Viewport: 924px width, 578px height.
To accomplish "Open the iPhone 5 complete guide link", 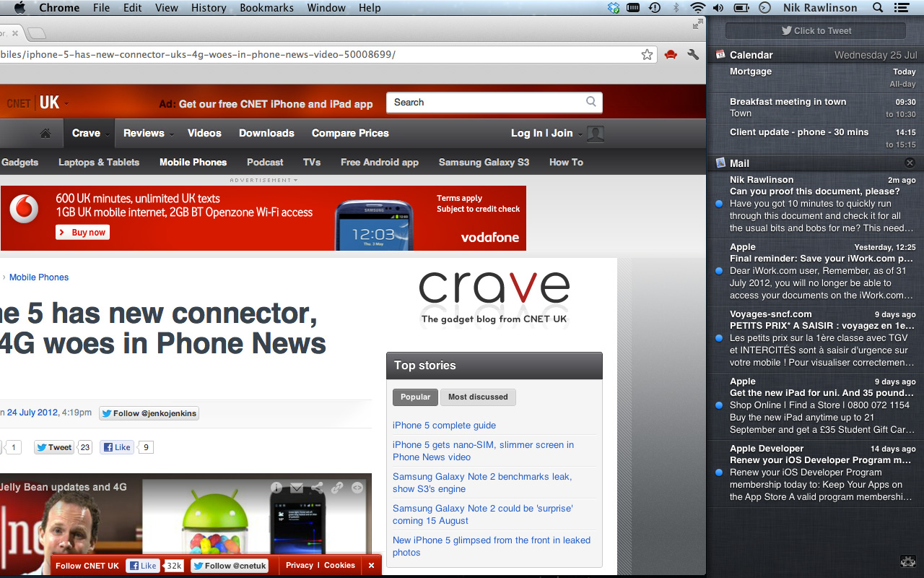I will click(x=444, y=426).
